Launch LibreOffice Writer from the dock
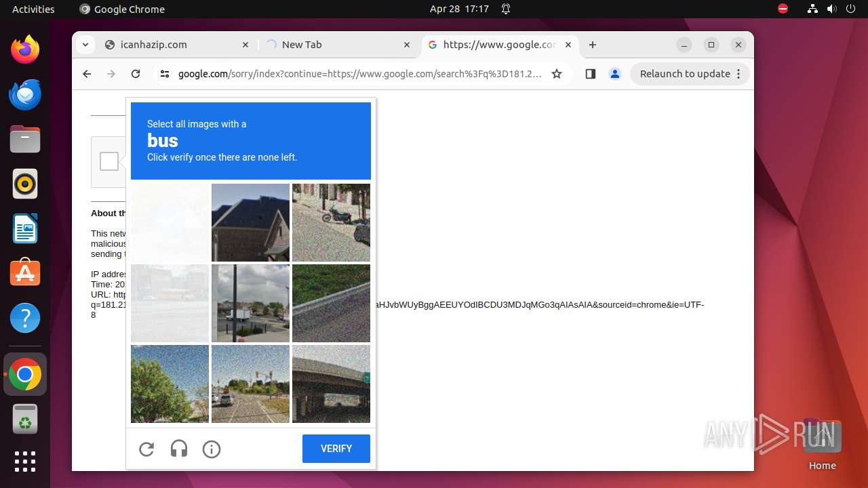Screen dimensions: 868x488 tap(25, 228)
